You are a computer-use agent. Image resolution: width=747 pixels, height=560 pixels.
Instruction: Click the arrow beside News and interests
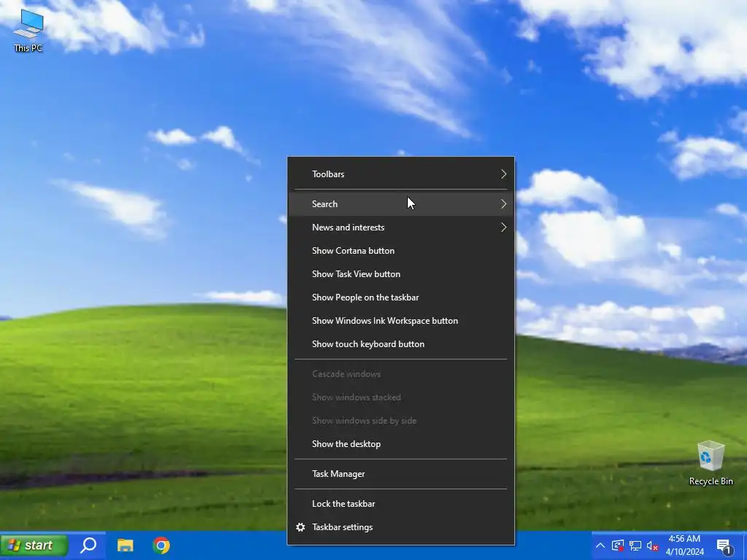[503, 227]
